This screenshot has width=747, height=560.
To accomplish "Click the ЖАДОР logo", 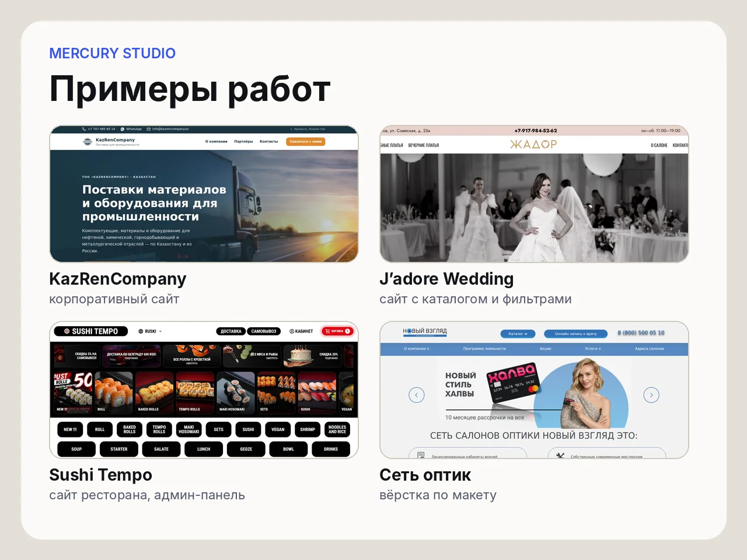I will [x=533, y=144].
